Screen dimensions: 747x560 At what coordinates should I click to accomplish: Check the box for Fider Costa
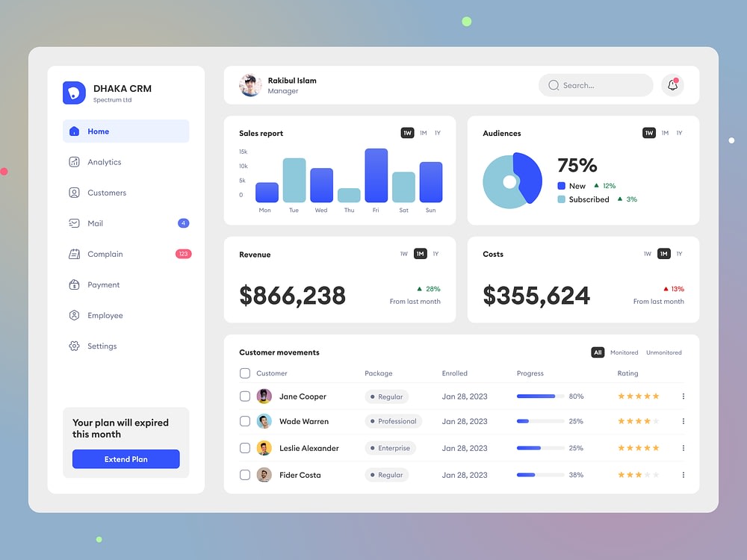pyautogui.click(x=245, y=475)
